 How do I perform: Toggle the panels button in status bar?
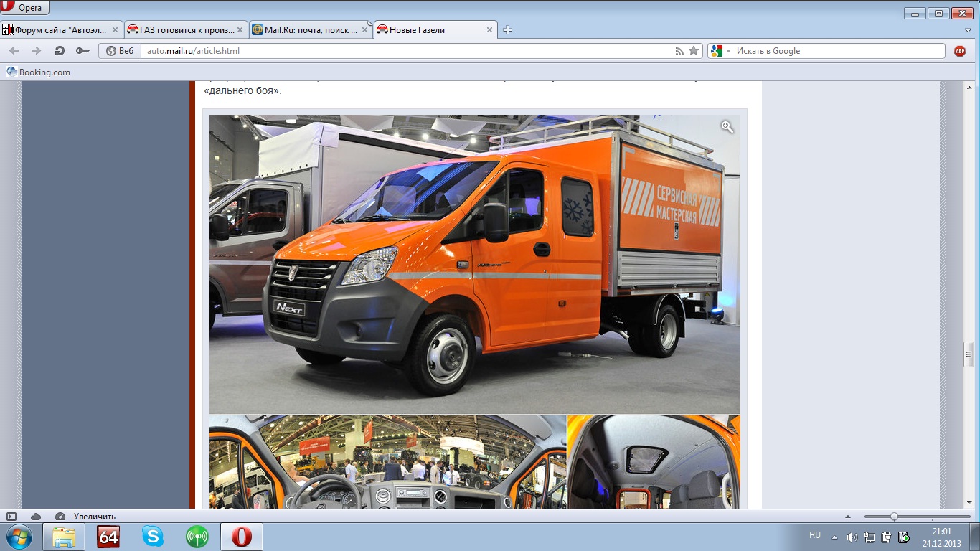11,517
